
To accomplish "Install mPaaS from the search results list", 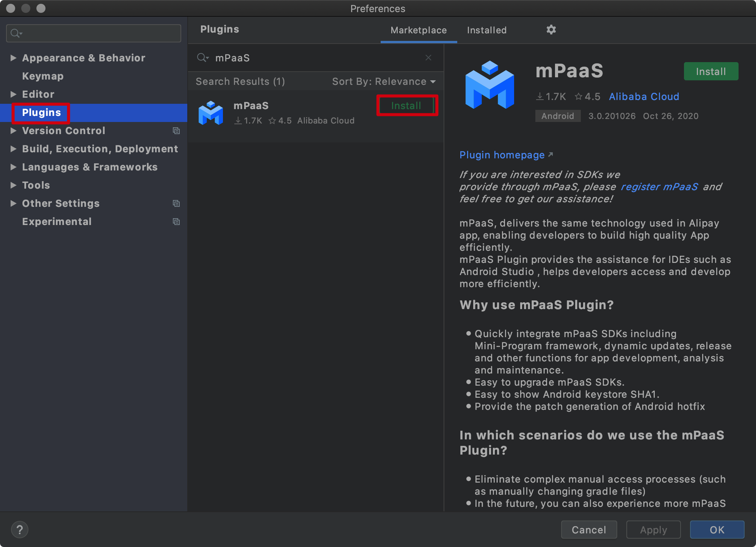I will coord(407,106).
